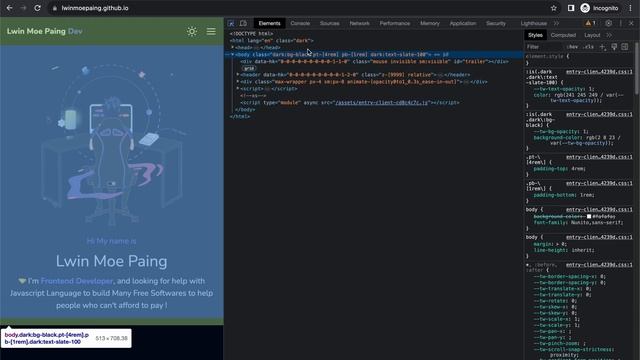The width and height of the screenshot is (640, 360).
Task: Select the trailer div element row
Action: click(374, 61)
